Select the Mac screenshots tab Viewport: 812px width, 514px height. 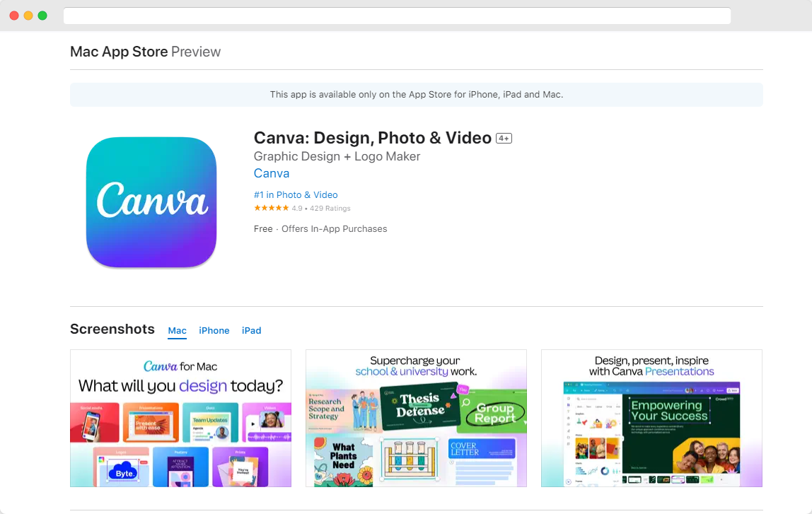(177, 330)
